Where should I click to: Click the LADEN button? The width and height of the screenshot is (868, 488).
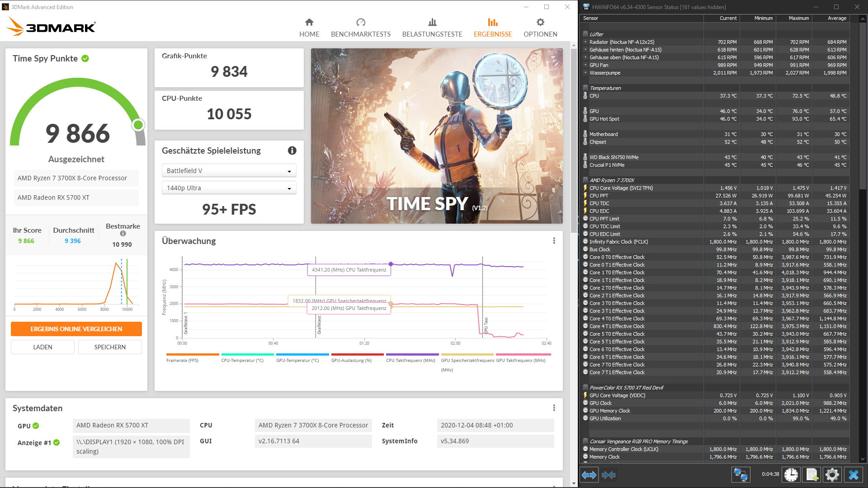pyautogui.click(x=42, y=347)
